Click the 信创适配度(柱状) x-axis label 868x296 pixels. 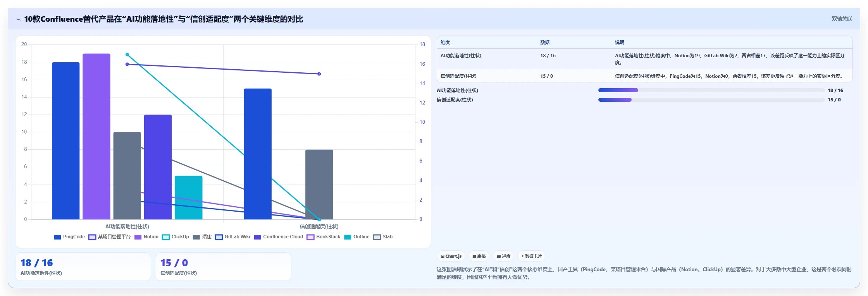click(319, 226)
